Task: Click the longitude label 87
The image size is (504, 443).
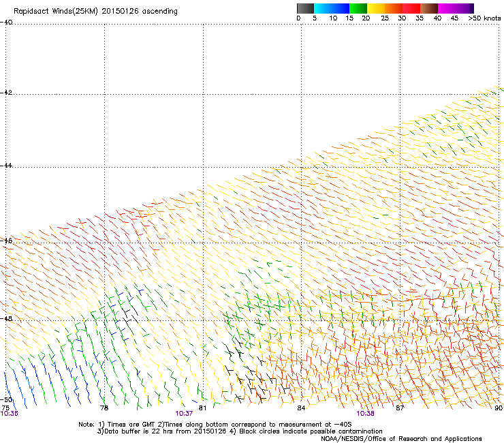Action: click(x=400, y=408)
